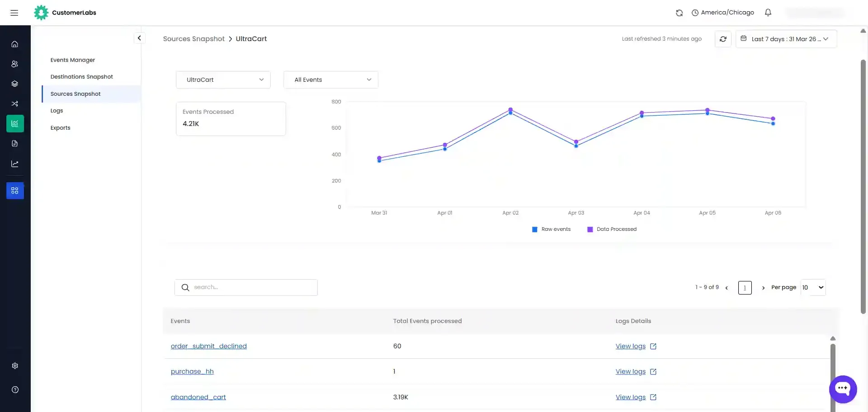Screen dimensions: 868x412
Task: Select Sources Snapshot menu item
Action: 91,94
